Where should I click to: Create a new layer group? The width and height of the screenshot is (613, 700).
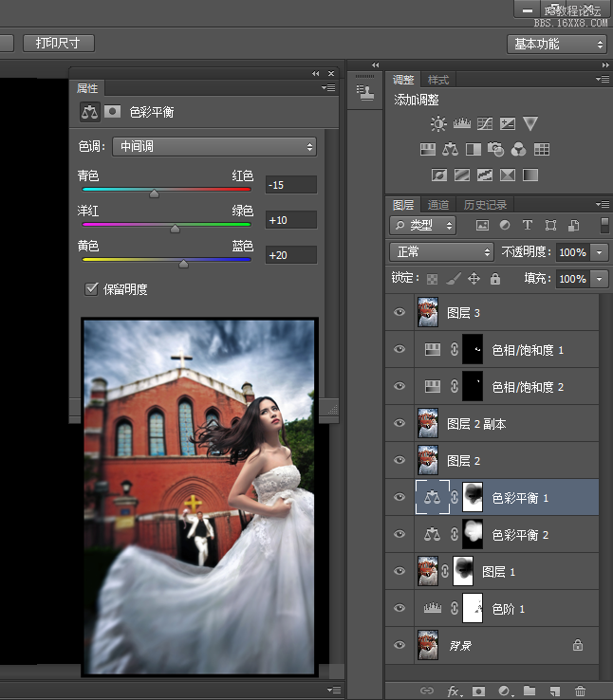(x=529, y=691)
